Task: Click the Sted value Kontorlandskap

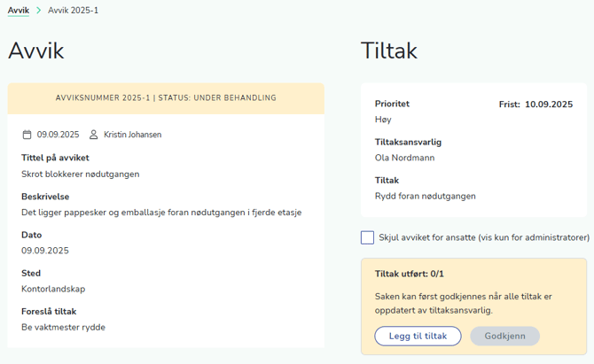Action: pos(53,289)
